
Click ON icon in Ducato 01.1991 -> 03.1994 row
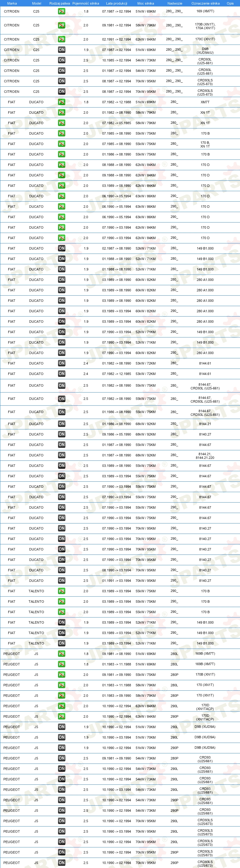[x=62, y=581]
